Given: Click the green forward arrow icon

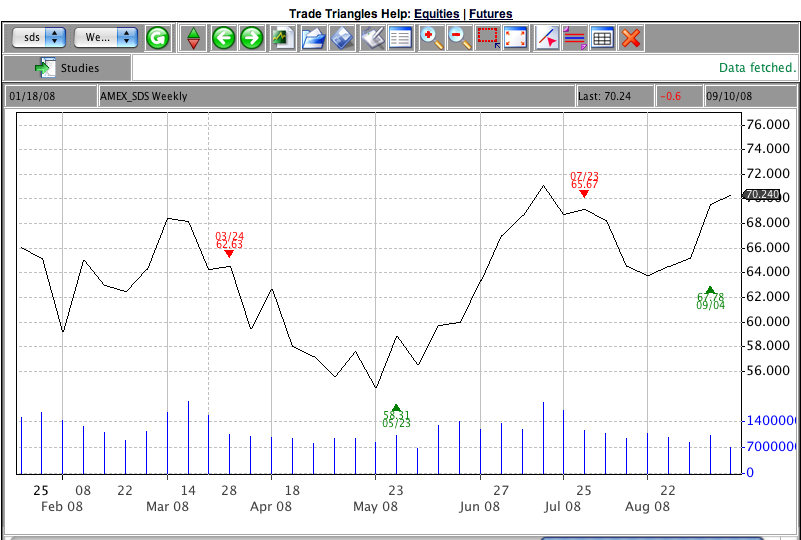Looking at the screenshot, I should click(251, 38).
